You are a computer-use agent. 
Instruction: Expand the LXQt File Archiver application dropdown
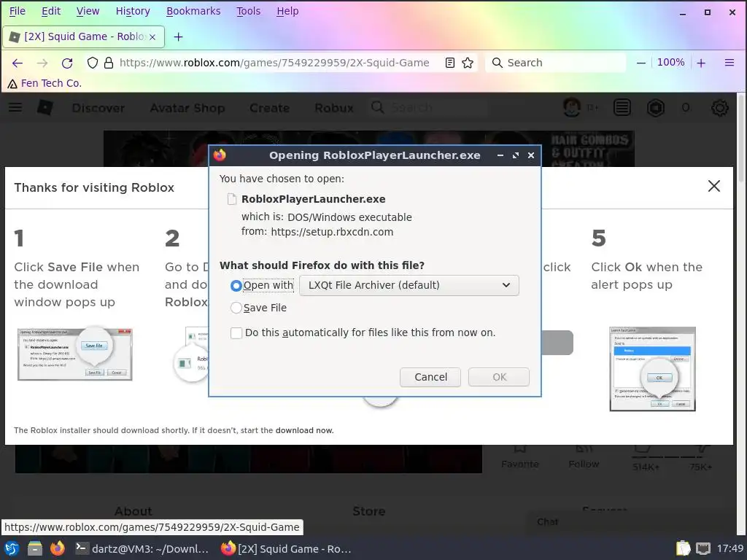(x=409, y=285)
